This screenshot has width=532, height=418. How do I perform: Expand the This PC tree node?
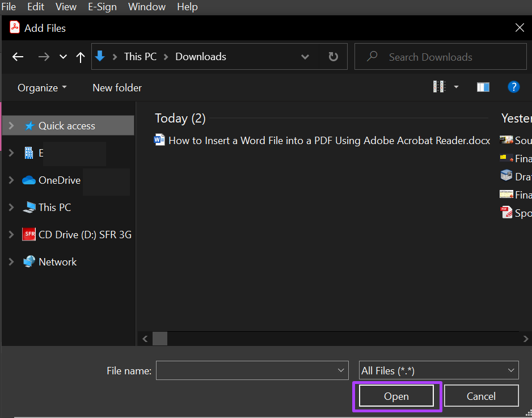(11, 208)
